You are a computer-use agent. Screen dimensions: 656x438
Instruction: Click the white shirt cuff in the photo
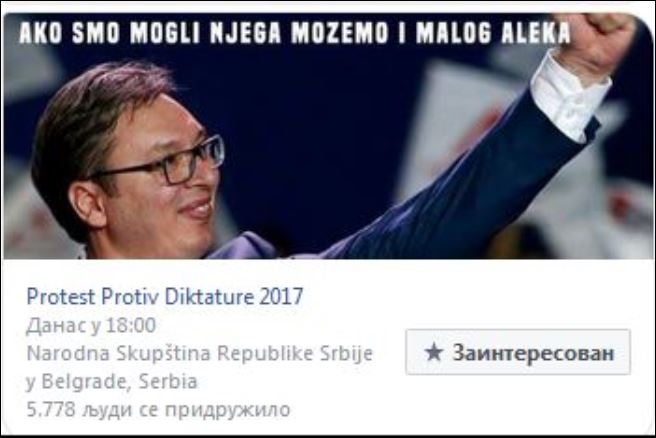[571, 98]
